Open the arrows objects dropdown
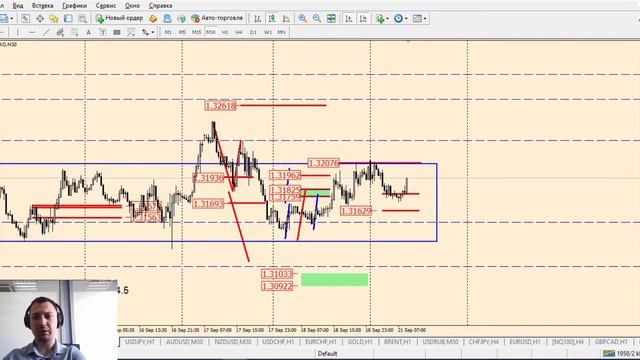 point(148,32)
